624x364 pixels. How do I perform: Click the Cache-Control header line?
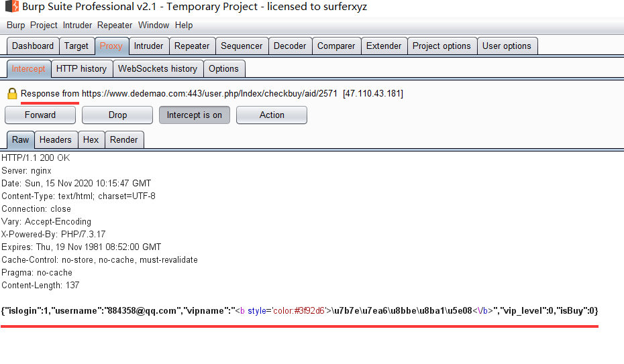pos(99,260)
